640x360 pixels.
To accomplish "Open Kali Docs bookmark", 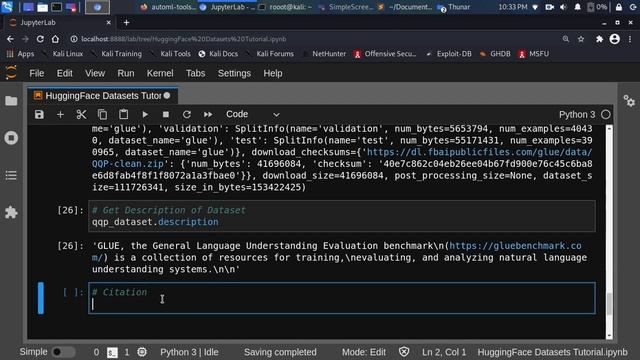I will 218,54.
